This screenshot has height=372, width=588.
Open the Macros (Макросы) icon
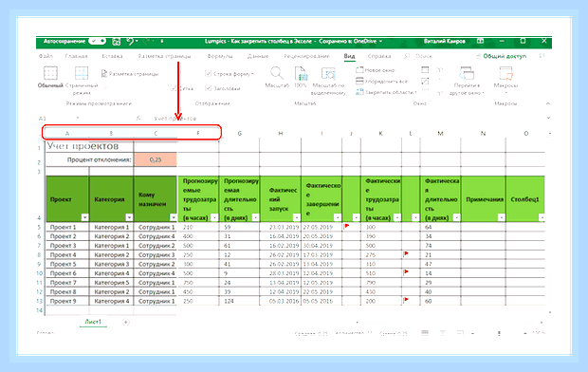(505, 73)
